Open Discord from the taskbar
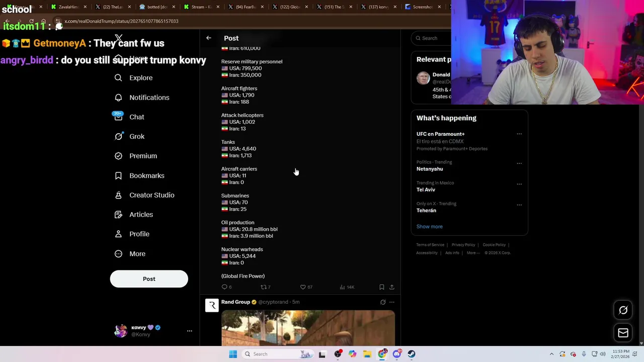The height and width of the screenshot is (362, 644). point(397,354)
